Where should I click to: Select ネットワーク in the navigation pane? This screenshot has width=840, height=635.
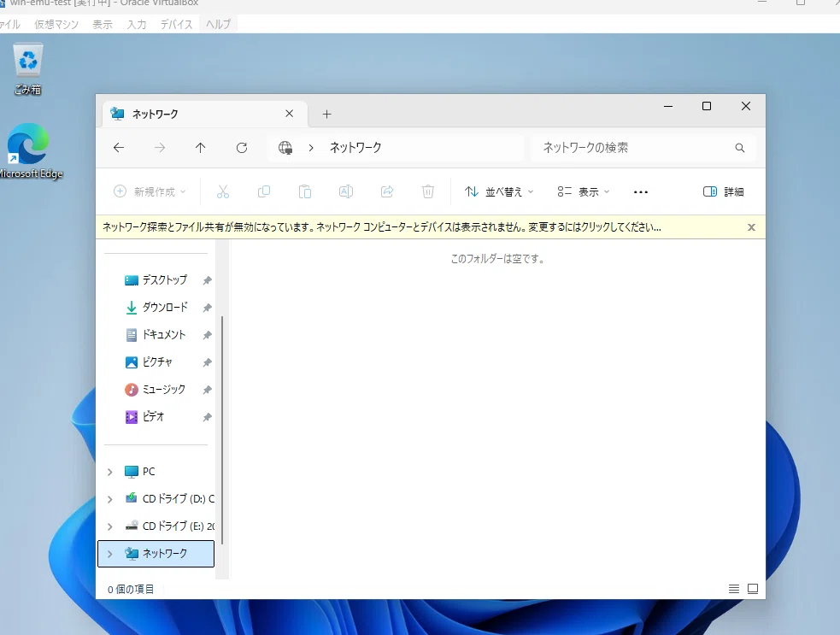tap(156, 554)
